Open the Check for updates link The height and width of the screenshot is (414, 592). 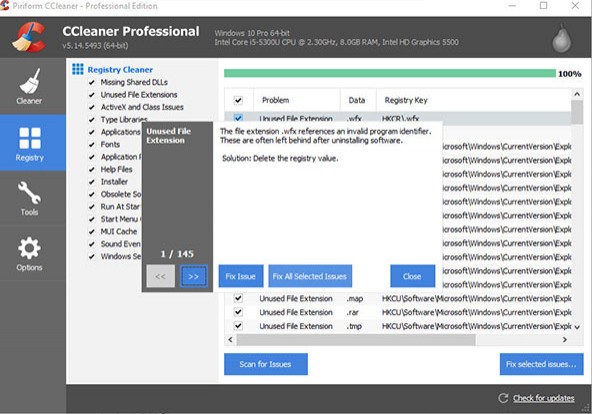pyautogui.click(x=543, y=398)
